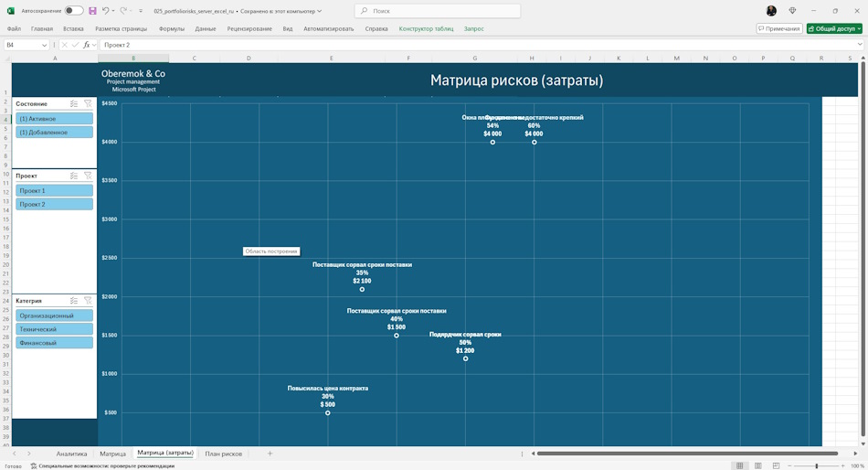This screenshot has width=868, height=470.
Task: Open the Конструктор таблиц tab
Action: 426,29
